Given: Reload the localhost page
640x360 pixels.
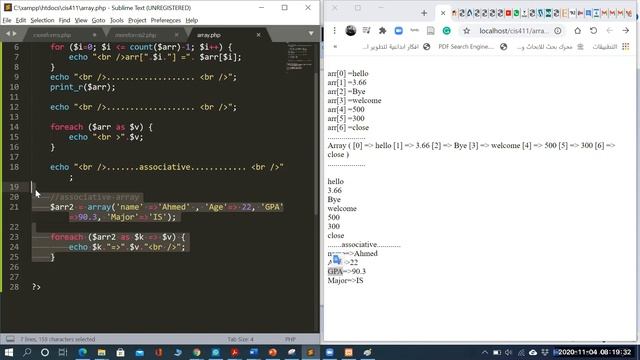Looking at the screenshot, I should pos(593,31).
